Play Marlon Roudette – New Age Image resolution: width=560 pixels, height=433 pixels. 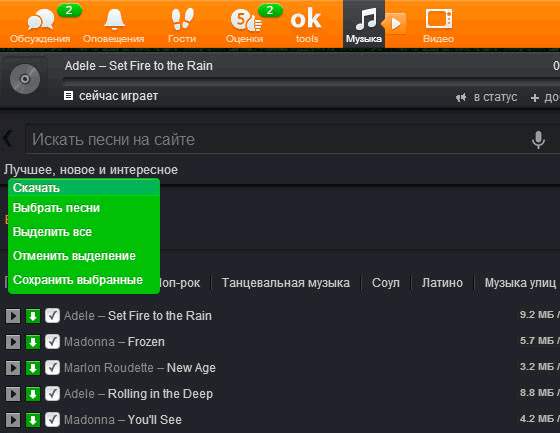click(13, 368)
